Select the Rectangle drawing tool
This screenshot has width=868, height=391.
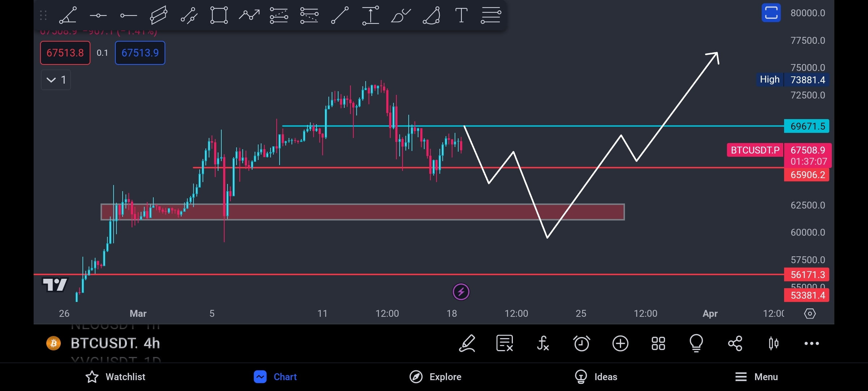[219, 15]
